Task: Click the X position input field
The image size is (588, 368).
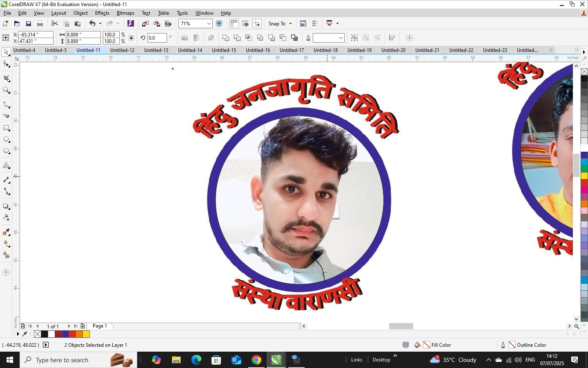Action: [36, 35]
